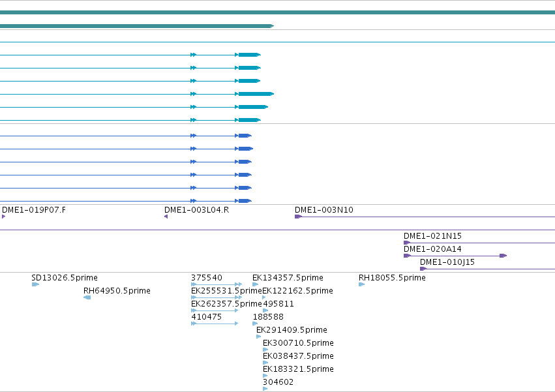Screen dimensions: 555x392
Task: Select the 188588 feature label
Action: [x=268, y=317]
